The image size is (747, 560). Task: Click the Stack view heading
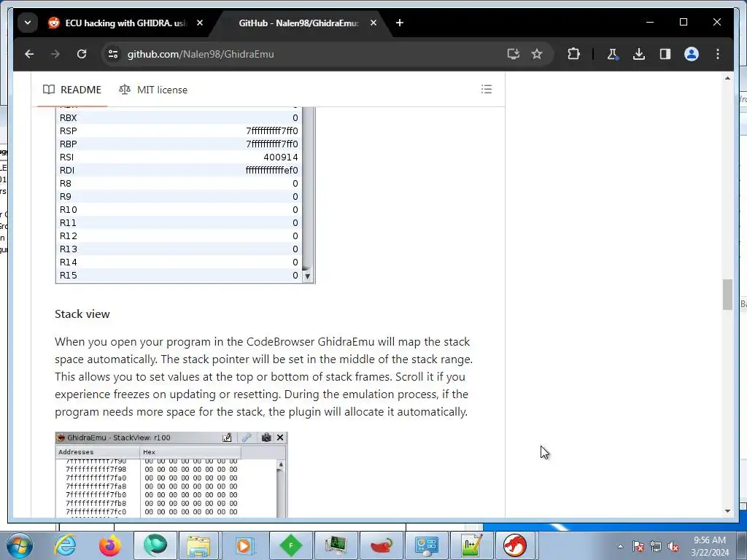(x=82, y=314)
